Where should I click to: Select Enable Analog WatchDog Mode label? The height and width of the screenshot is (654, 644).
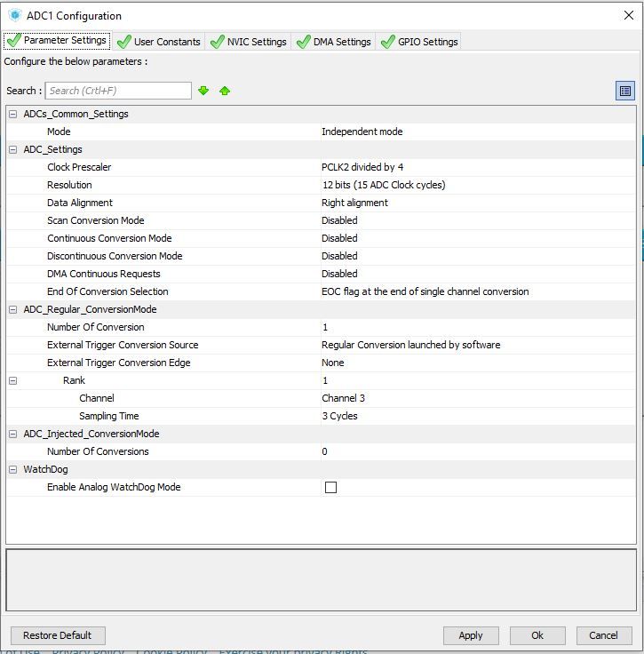tap(114, 487)
